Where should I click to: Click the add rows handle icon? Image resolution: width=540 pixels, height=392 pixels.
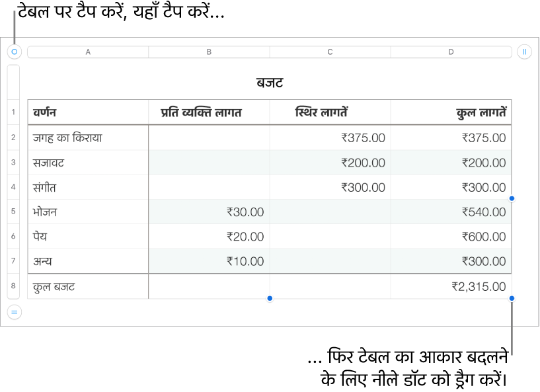click(15, 312)
